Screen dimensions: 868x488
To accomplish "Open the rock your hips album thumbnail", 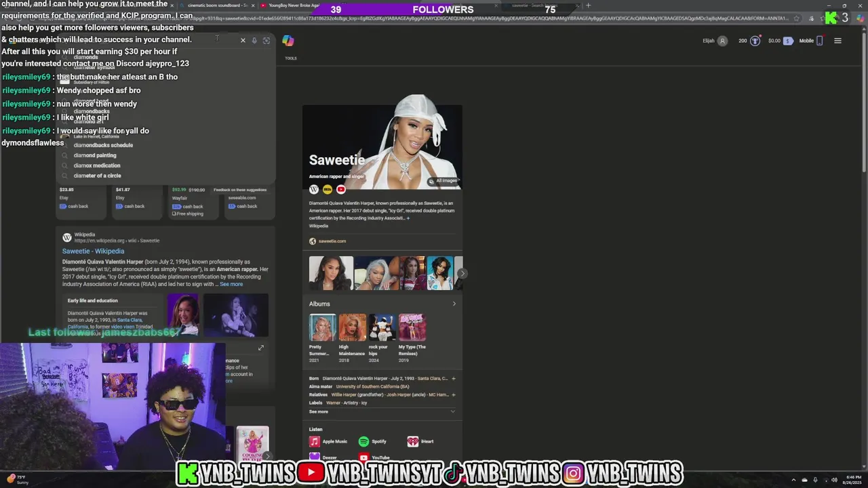I will pos(382,327).
